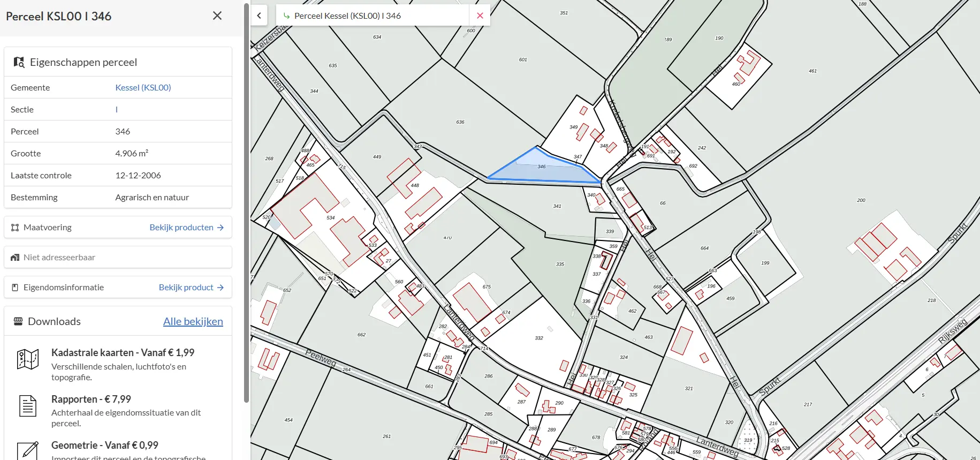Open the Kessel (KSL00) municipality link
This screenshot has width=980, height=460.
coord(143,88)
